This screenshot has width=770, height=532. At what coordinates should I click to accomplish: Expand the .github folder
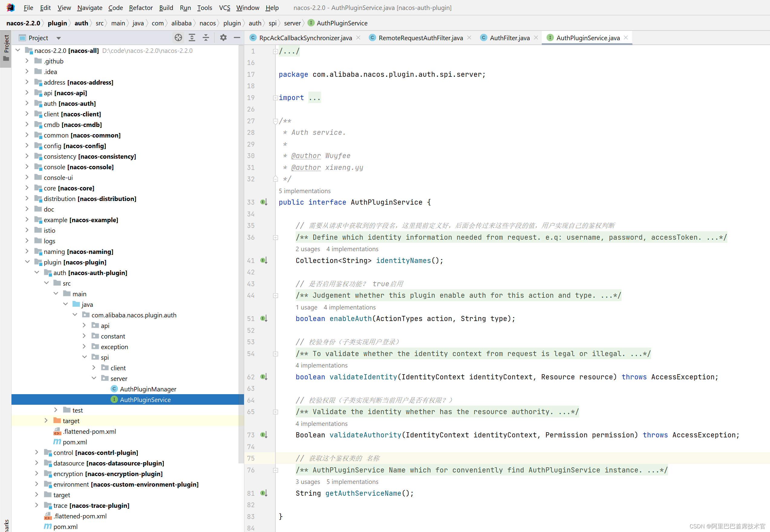(27, 61)
